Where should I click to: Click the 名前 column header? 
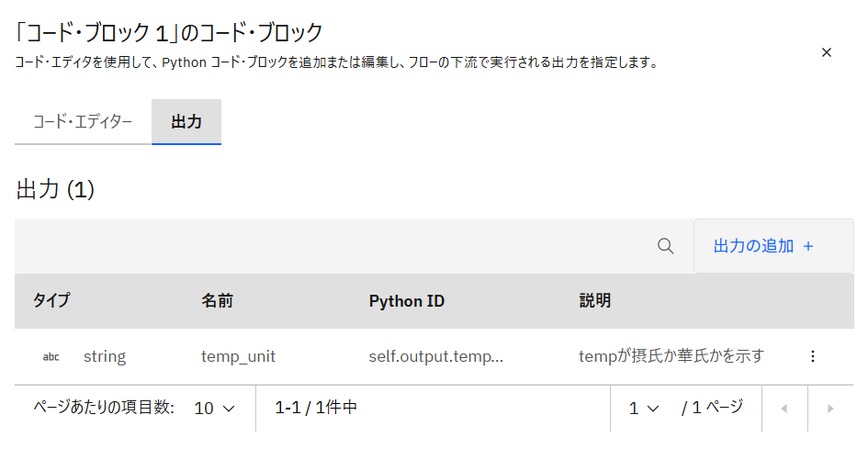(x=217, y=301)
